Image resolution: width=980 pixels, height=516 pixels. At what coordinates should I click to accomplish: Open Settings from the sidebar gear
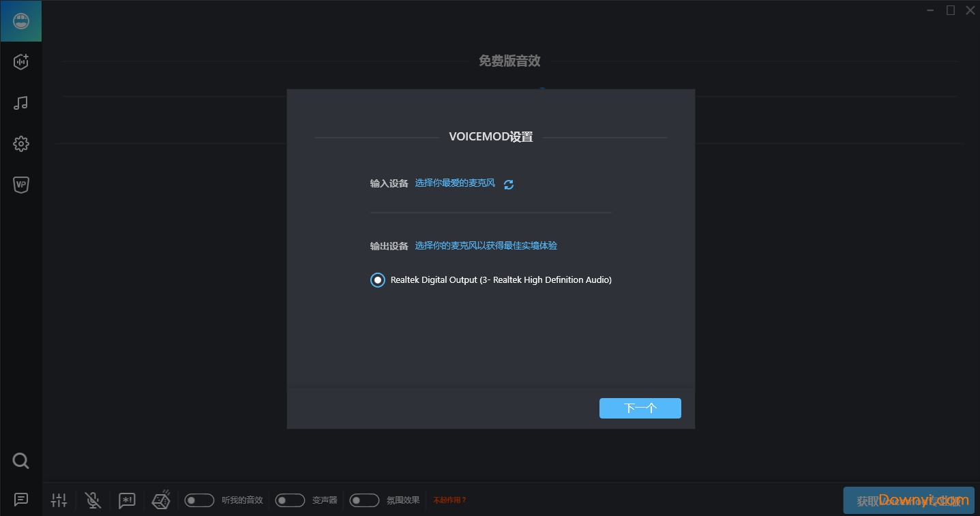pos(20,143)
